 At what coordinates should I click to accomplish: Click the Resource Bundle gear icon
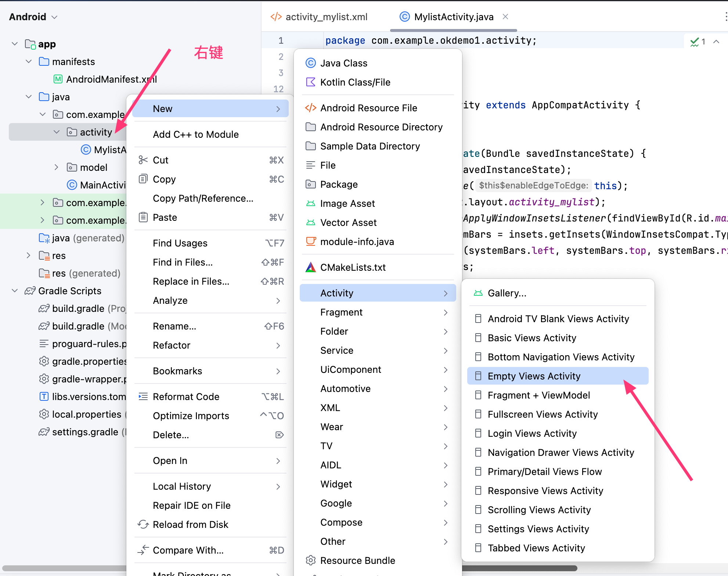click(311, 561)
